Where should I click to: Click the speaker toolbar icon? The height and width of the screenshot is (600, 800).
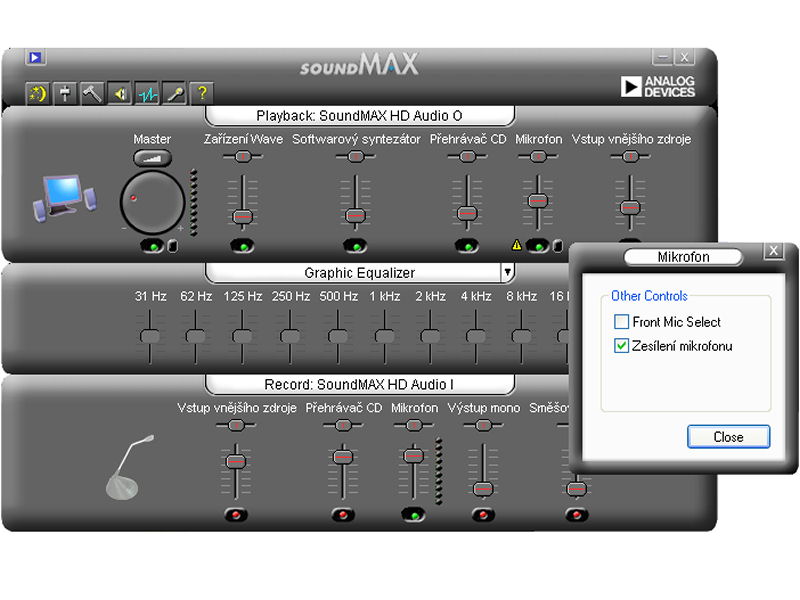[x=120, y=93]
